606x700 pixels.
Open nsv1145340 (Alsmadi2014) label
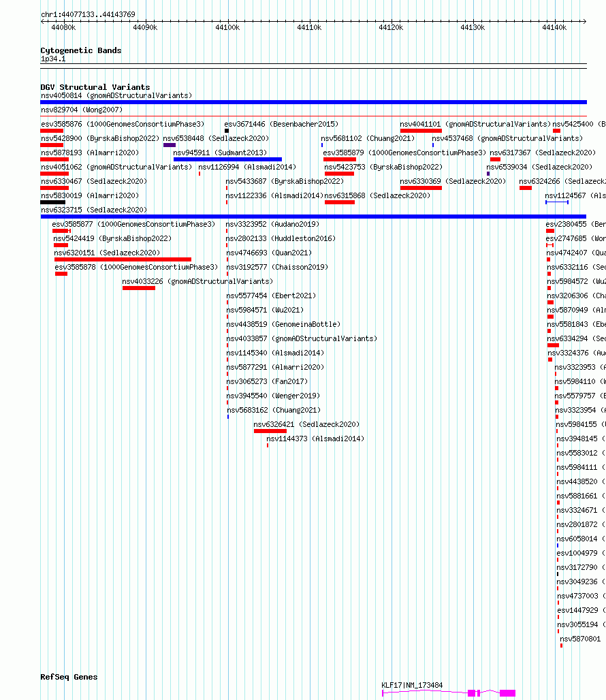275,353
